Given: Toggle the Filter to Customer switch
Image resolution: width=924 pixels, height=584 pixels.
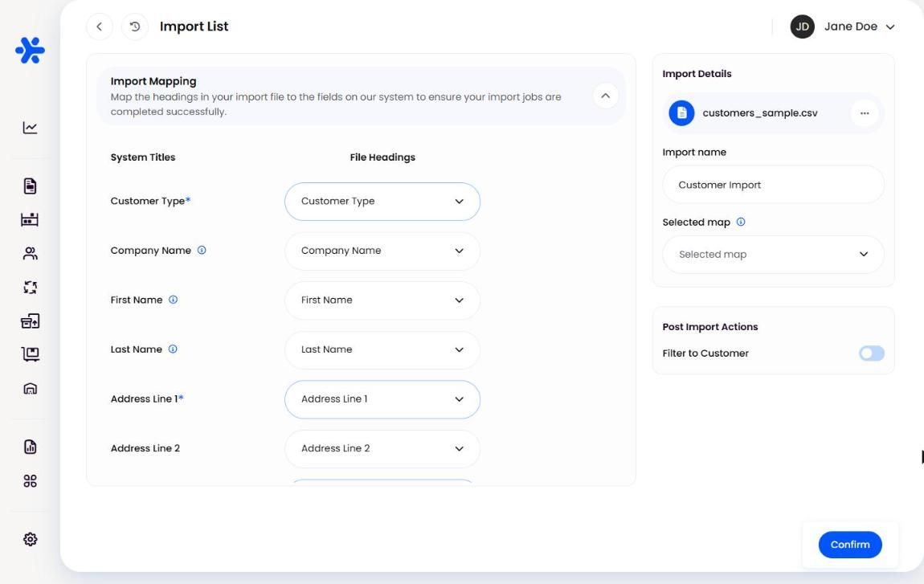Looking at the screenshot, I should click(x=872, y=353).
